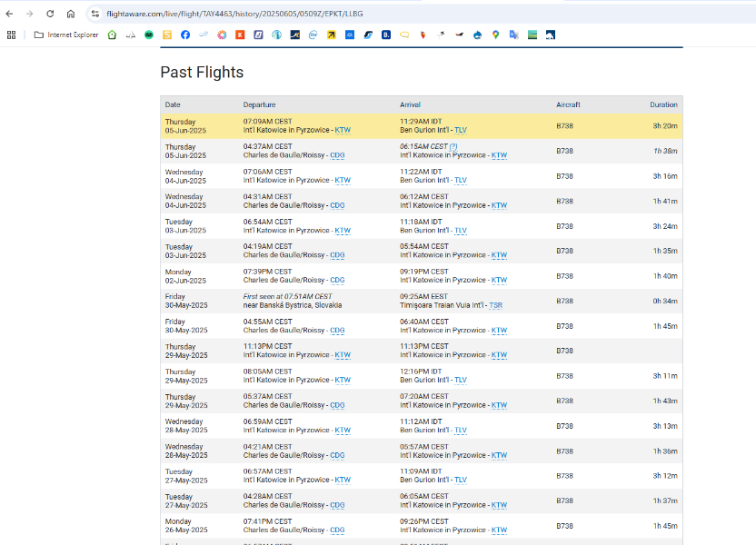Open TLV link for 11:22AM IDT arrival
Image resolution: width=756 pixels, height=545 pixels.
tap(461, 180)
